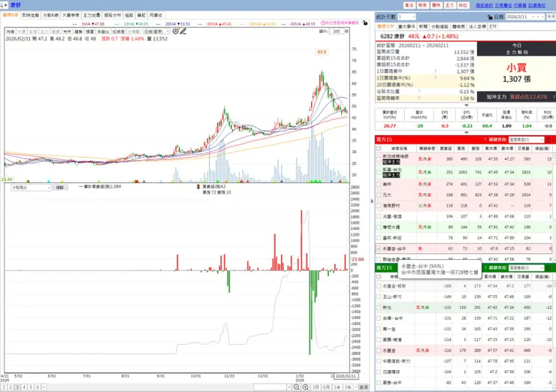Sort buyers by 交易量 column header
The width and height of the screenshot is (556, 392).
[524, 149]
